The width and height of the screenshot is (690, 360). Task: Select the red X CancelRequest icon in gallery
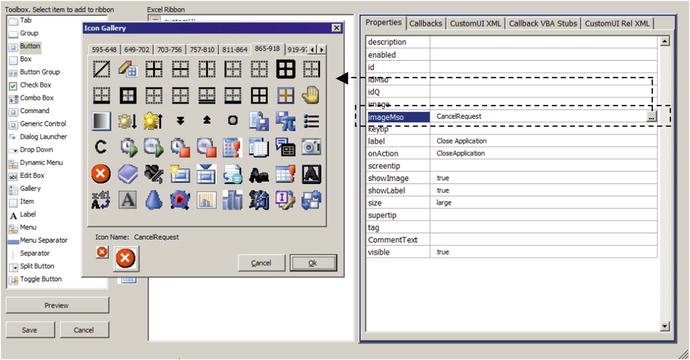click(101, 174)
